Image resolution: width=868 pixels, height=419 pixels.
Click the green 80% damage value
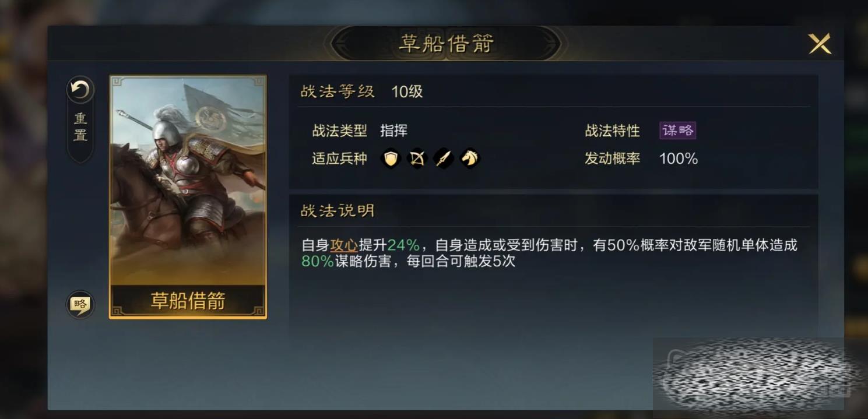(318, 262)
